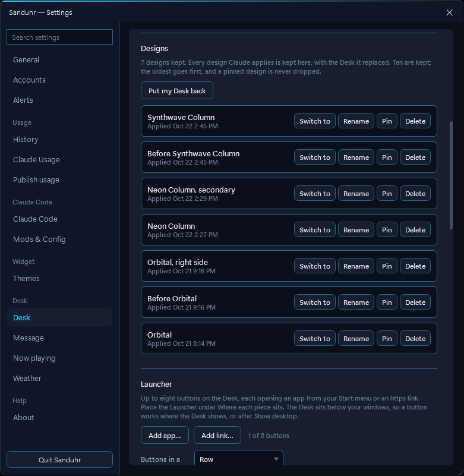Select Claude Usage in the sidebar
This screenshot has height=476, width=464.
coord(59,160)
